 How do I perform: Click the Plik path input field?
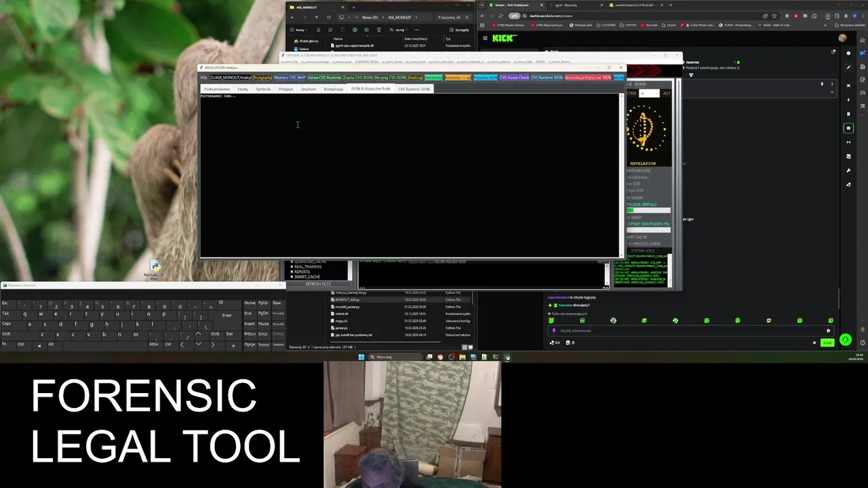[231, 77]
